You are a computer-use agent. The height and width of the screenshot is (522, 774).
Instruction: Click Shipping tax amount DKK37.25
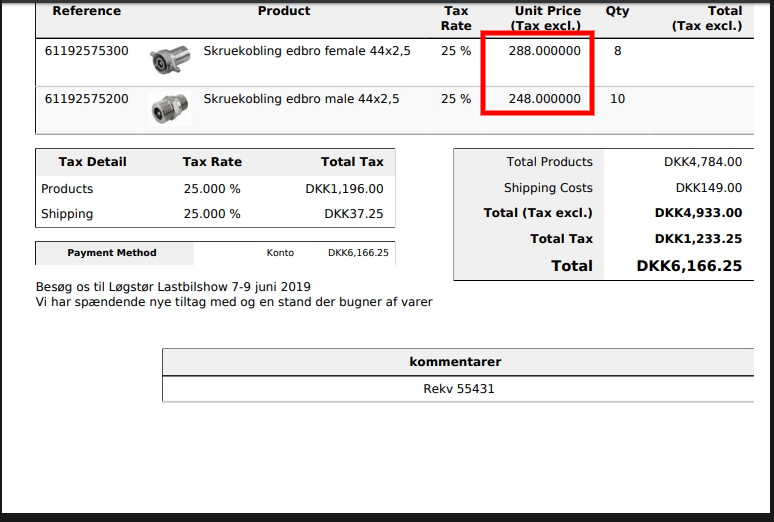(353, 214)
